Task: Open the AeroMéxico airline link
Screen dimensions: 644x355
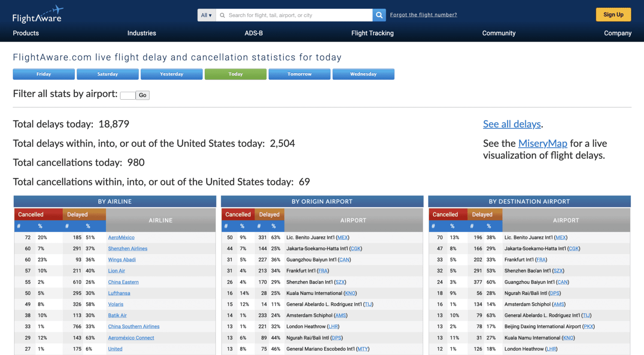Action: tap(121, 238)
